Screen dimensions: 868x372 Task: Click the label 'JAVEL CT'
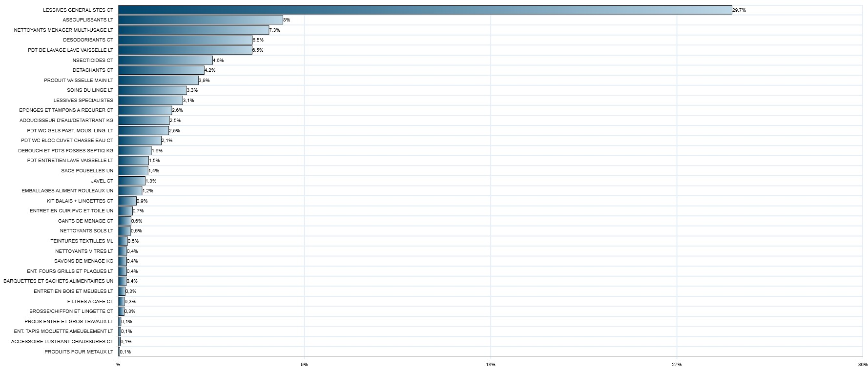102,181
